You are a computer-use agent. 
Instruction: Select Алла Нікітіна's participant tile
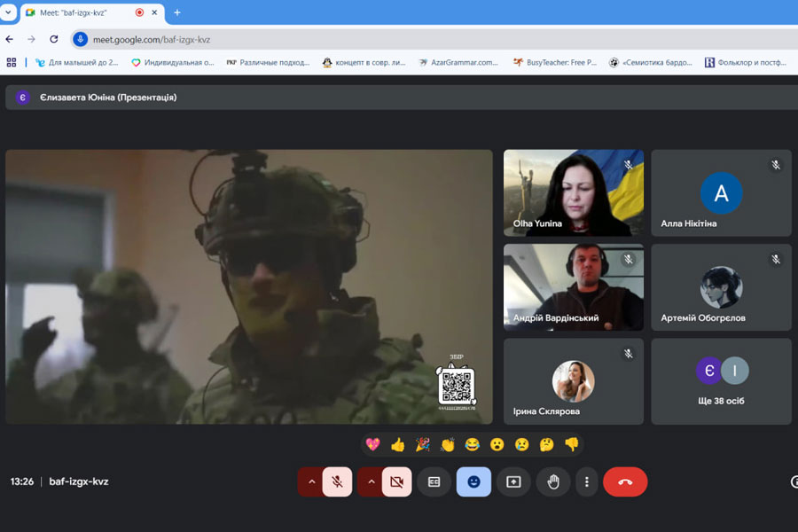pos(721,192)
